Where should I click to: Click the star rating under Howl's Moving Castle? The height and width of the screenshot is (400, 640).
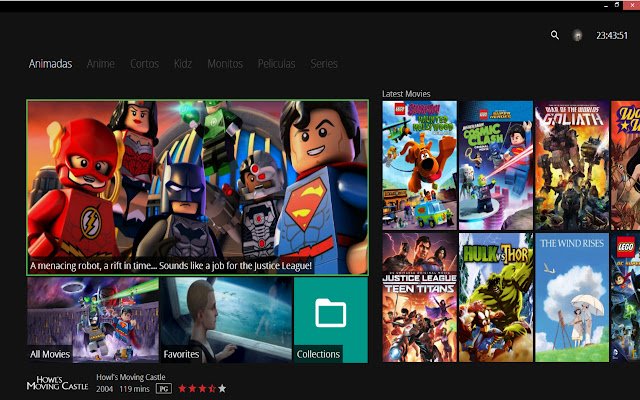point(202,389)
